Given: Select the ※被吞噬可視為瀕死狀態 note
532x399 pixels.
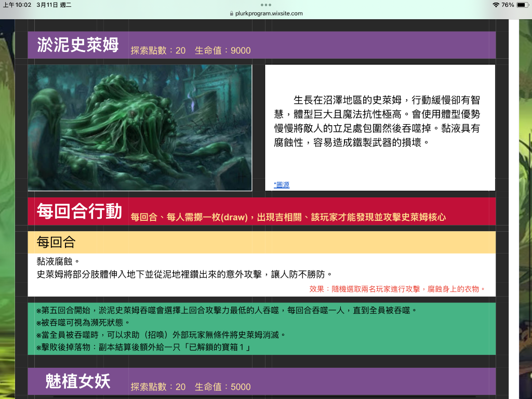Looking at the screenshot, I should (83, 323).
